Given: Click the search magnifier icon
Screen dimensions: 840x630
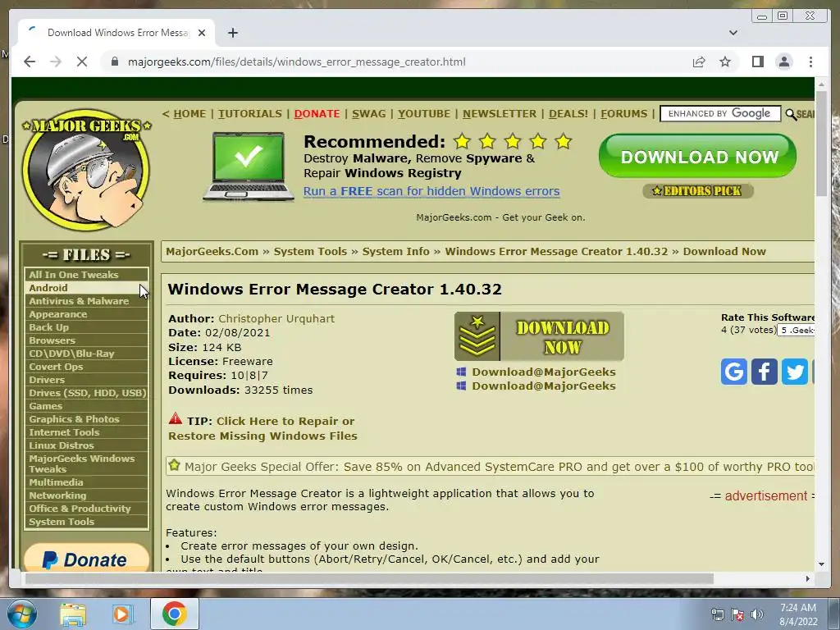Looking at the screenshot, I should tap(791, 114).
